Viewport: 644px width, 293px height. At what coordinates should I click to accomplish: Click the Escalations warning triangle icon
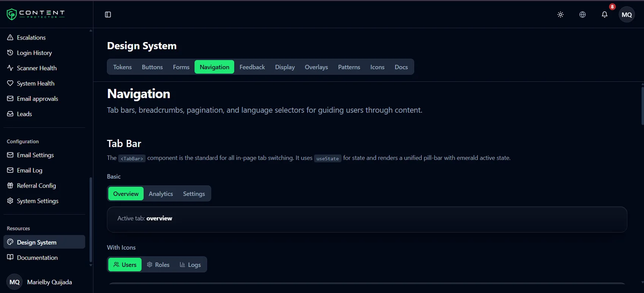(10, 37)
